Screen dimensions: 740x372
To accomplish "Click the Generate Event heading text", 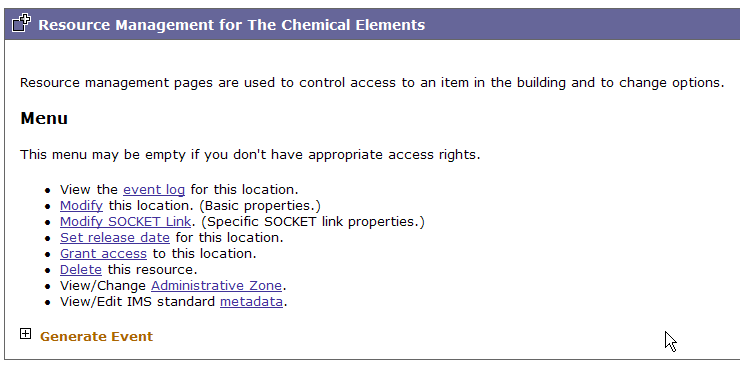I will tap(96, 337).
